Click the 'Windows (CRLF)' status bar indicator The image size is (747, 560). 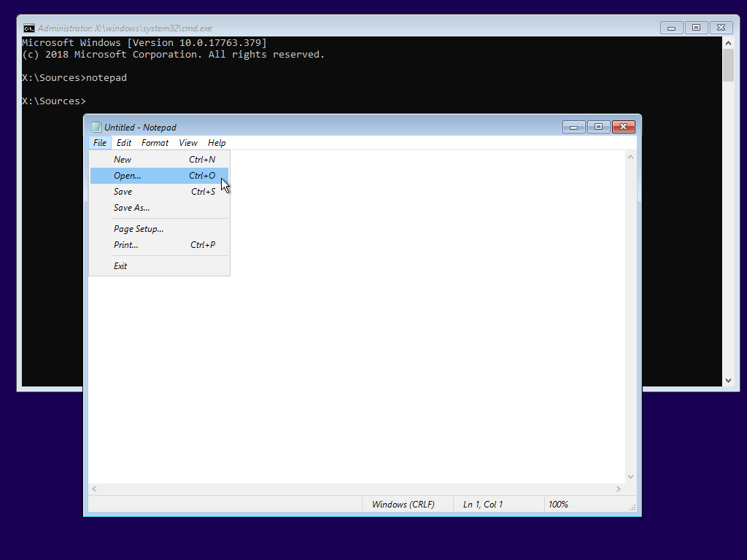click(404, 504)
